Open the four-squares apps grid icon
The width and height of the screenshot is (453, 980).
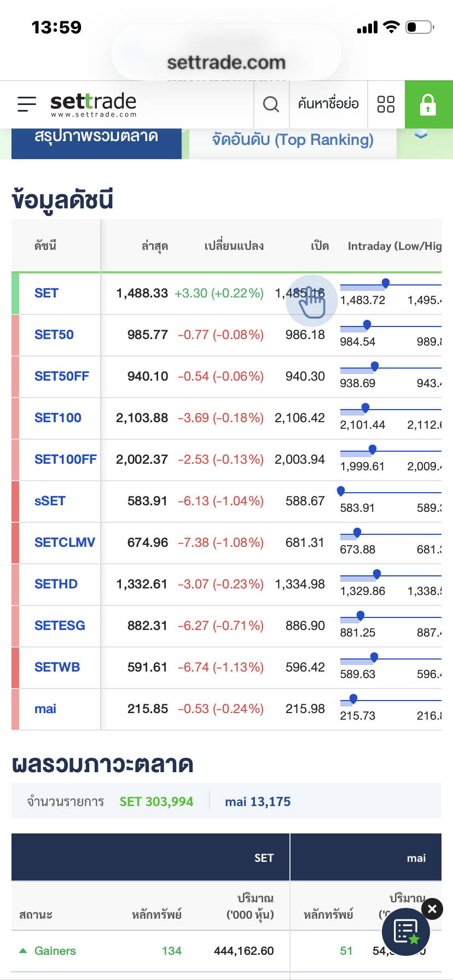(386, 104)
